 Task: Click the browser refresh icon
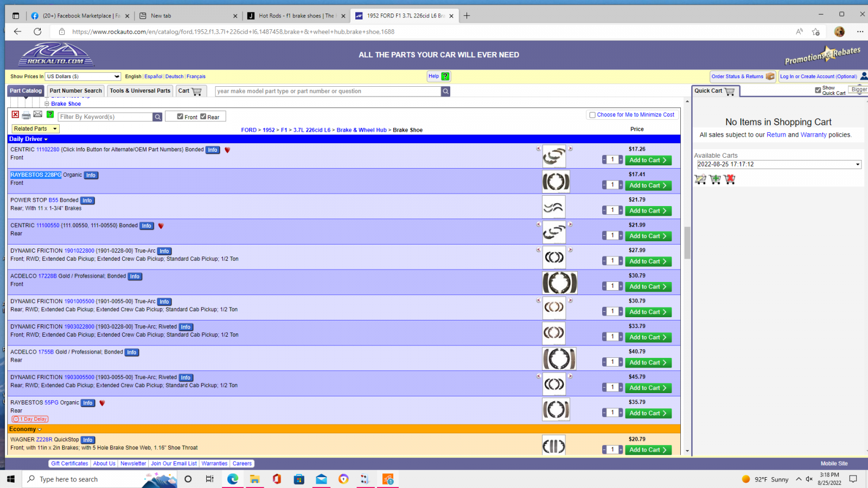pyautogui.click(x=37, y=31)
